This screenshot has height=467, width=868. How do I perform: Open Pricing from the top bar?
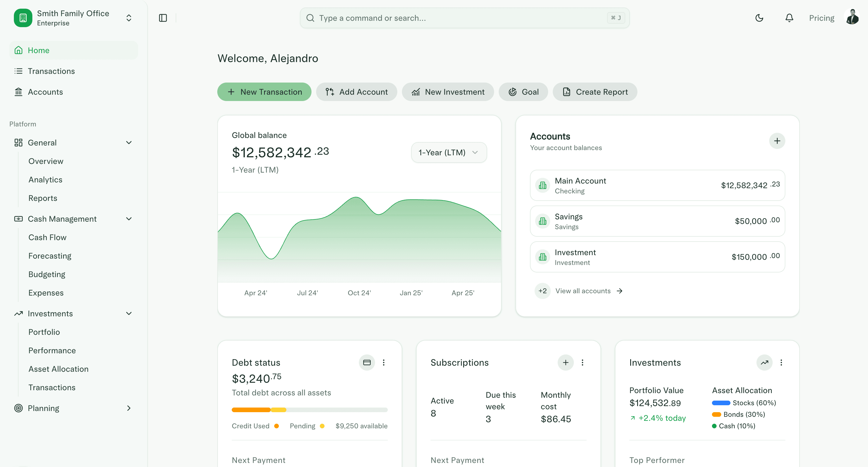coord(821,18)
